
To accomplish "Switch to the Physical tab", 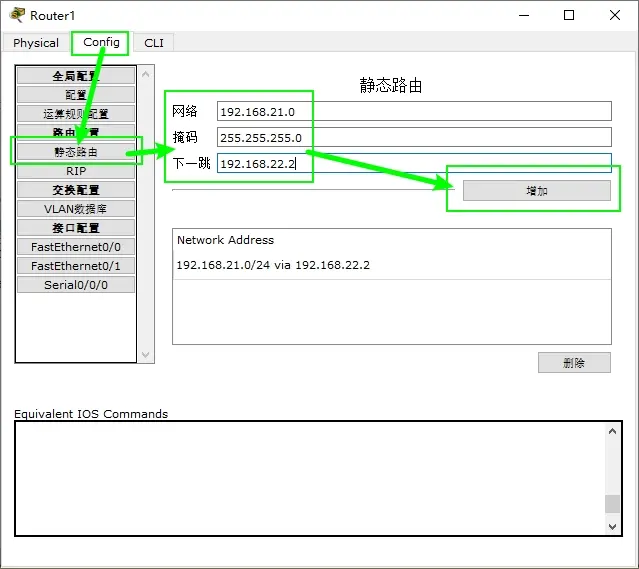I will [35, 43].
